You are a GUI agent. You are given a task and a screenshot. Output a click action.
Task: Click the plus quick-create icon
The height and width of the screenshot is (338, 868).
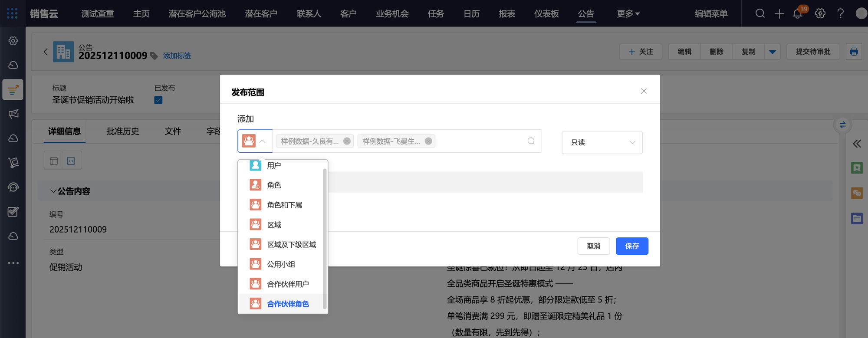pos(779,14)
